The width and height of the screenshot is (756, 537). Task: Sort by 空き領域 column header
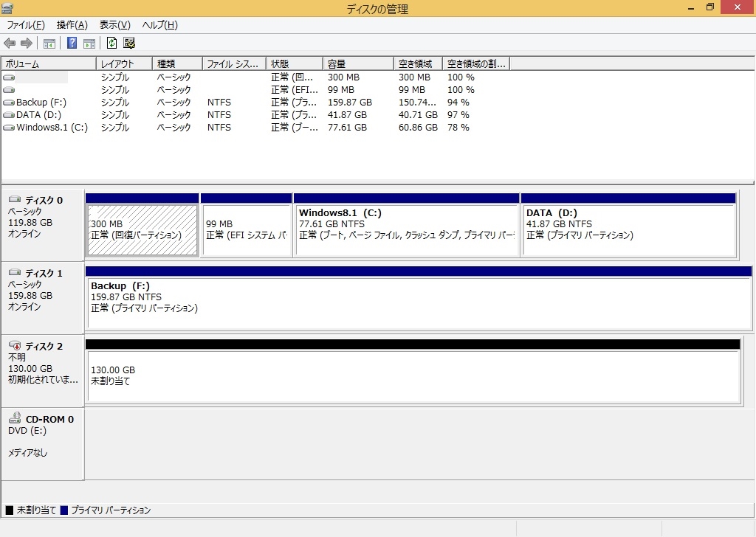[418, 63]
